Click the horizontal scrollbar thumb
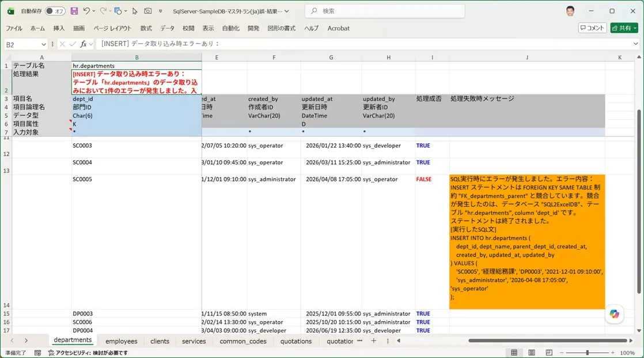The height and width of the screenshot is (358, 644). 547,341
